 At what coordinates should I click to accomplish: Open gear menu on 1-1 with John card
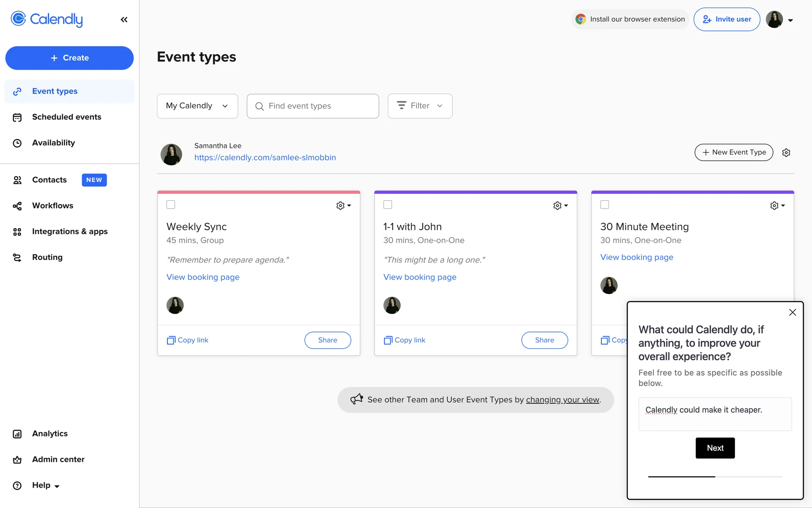coord(560,206)
